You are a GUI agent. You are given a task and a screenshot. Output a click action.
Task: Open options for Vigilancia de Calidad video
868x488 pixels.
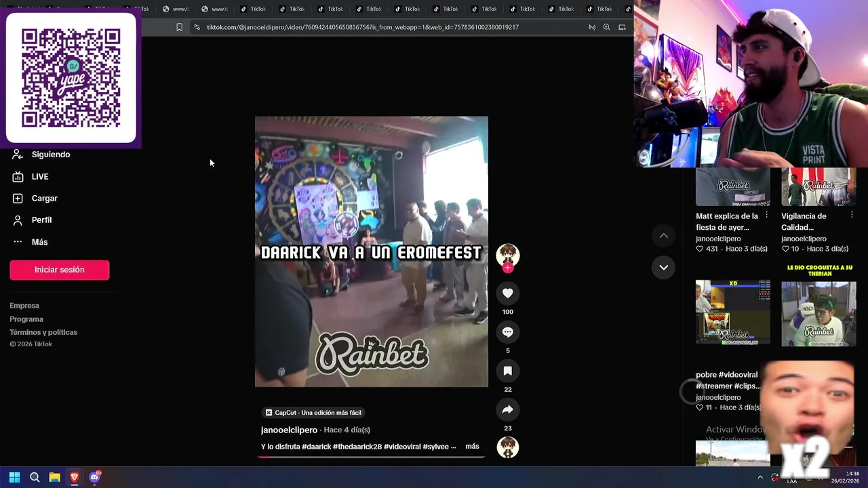[852, 215]
